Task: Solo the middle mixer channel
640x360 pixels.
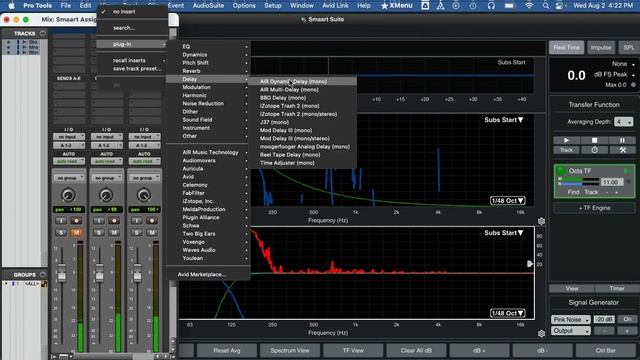Action: [99, 233]
